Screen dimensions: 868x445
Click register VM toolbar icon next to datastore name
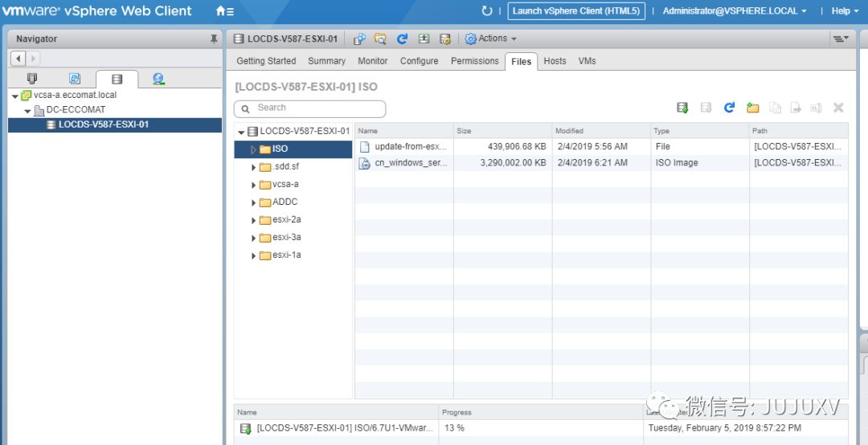click(360, 39)
